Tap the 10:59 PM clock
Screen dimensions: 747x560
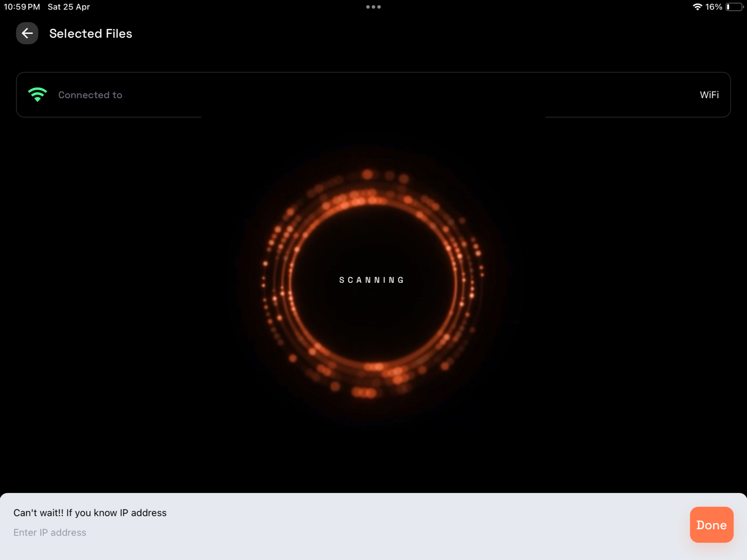tap(22, 7)
